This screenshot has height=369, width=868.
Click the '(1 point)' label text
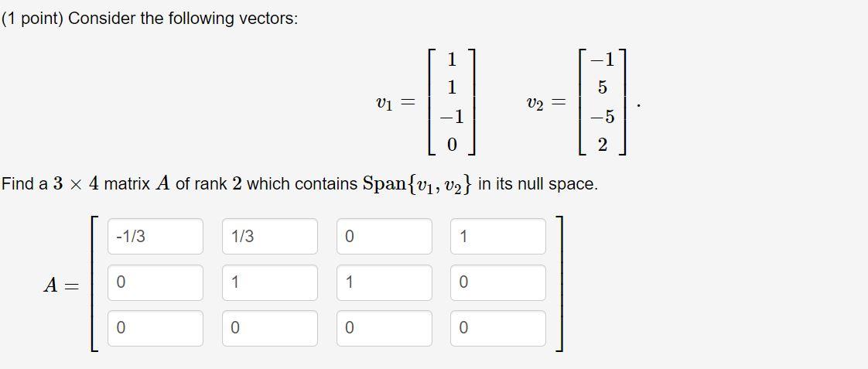click(x=32, y=19)
